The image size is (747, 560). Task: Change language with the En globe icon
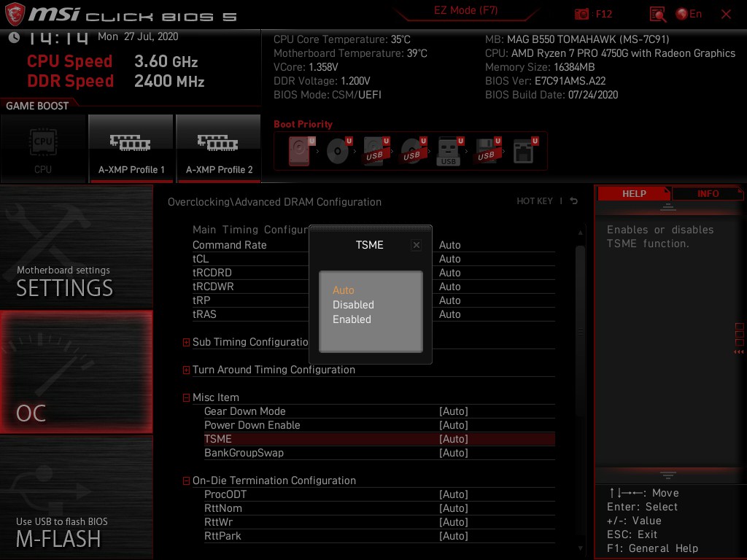[x=689, y=14]
